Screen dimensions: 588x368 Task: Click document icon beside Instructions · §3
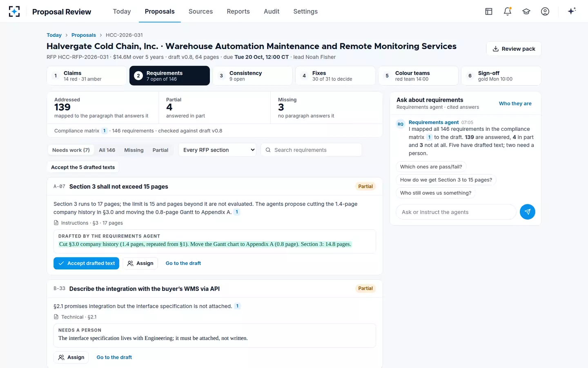56,223
